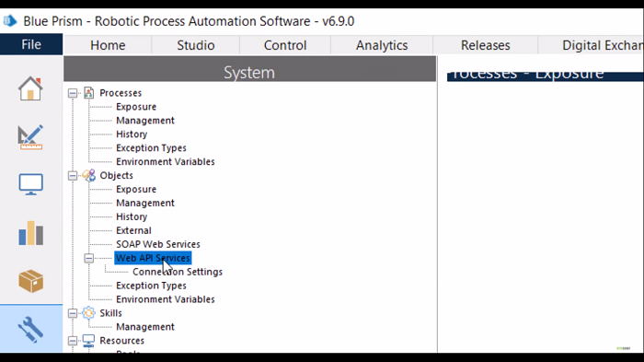
Task: Select History under Processes
Action: coord(132,134)
